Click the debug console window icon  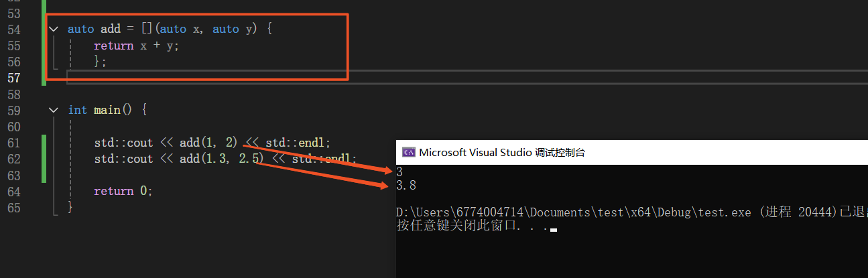tap(408, 152)
